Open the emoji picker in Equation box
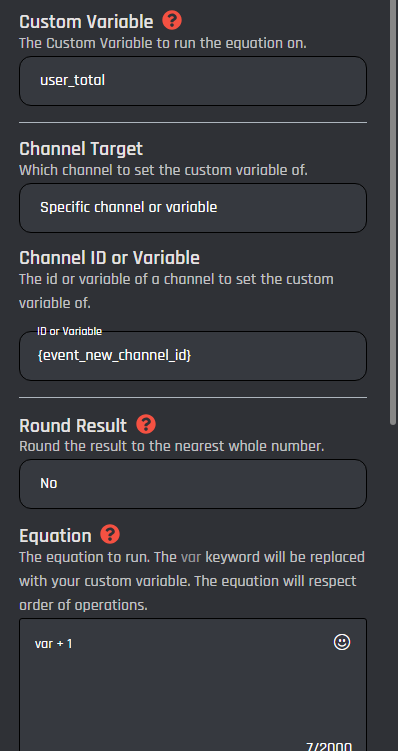 pos(342,642)
